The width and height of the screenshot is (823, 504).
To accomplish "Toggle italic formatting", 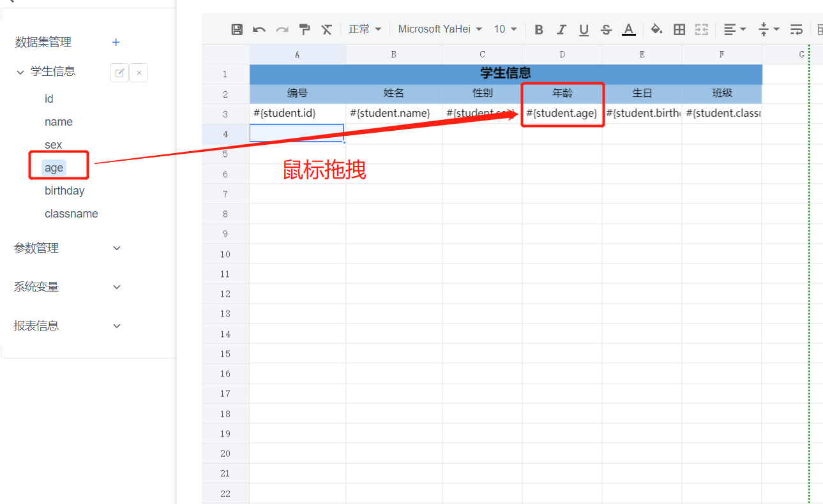I will point(561,29).
